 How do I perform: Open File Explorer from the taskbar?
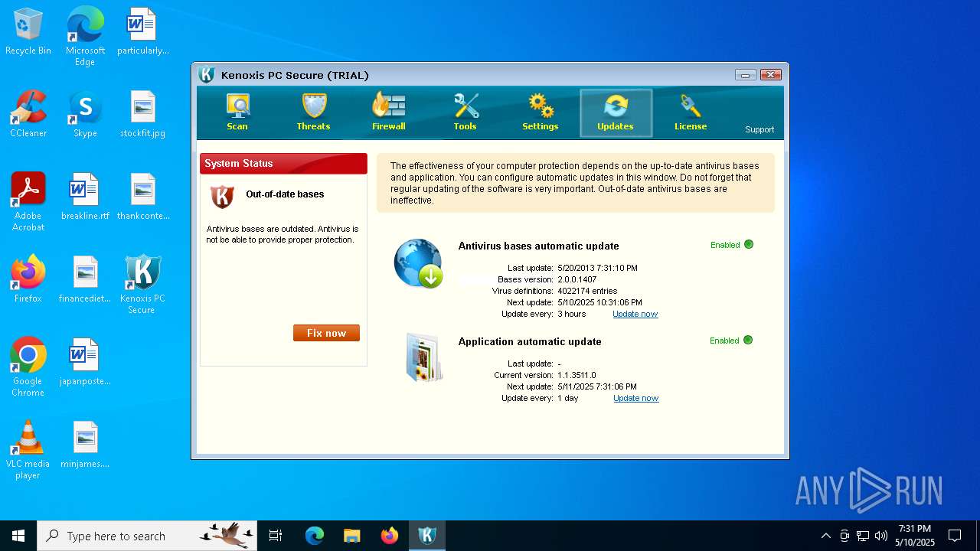coord(352,536)
